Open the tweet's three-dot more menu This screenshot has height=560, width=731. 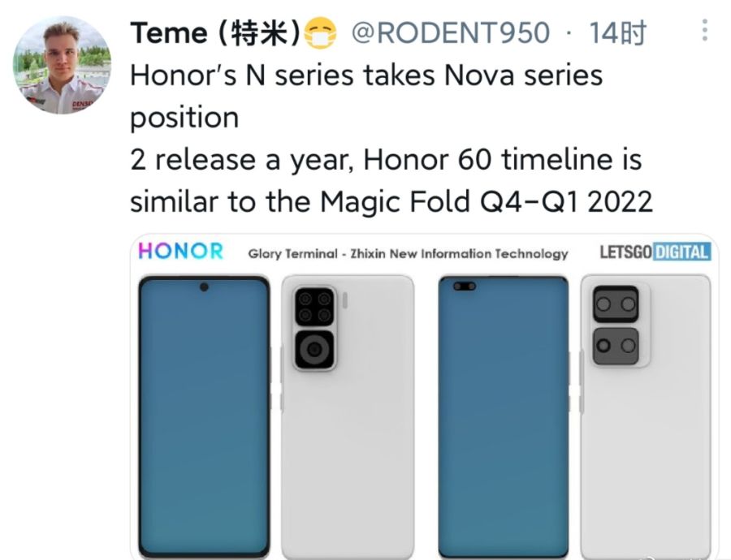[704, 30]
